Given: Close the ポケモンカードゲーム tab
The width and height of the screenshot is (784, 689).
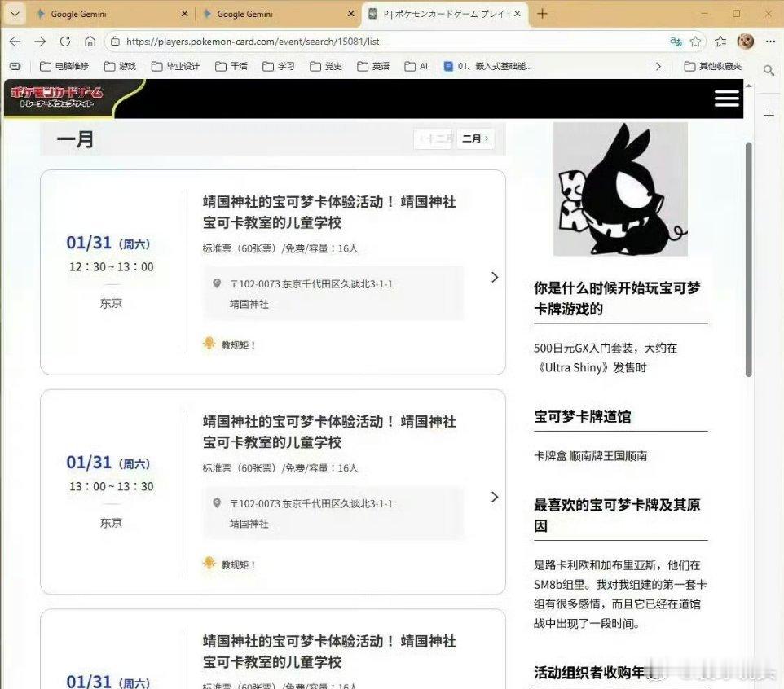Looking at the screenshot, I should tap(518, 14).
